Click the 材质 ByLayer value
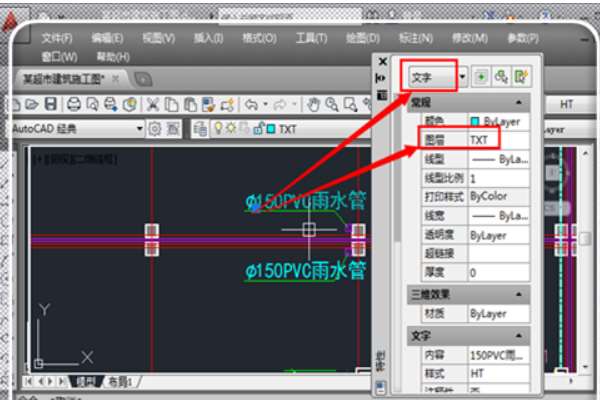This screenshot has width=600, height=400. (499, 314)
